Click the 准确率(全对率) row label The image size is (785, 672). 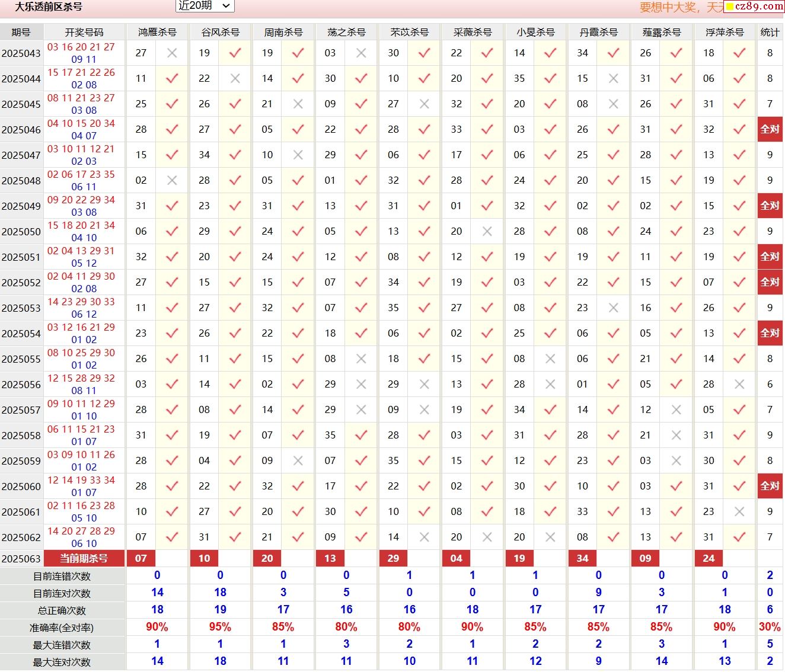62,628
